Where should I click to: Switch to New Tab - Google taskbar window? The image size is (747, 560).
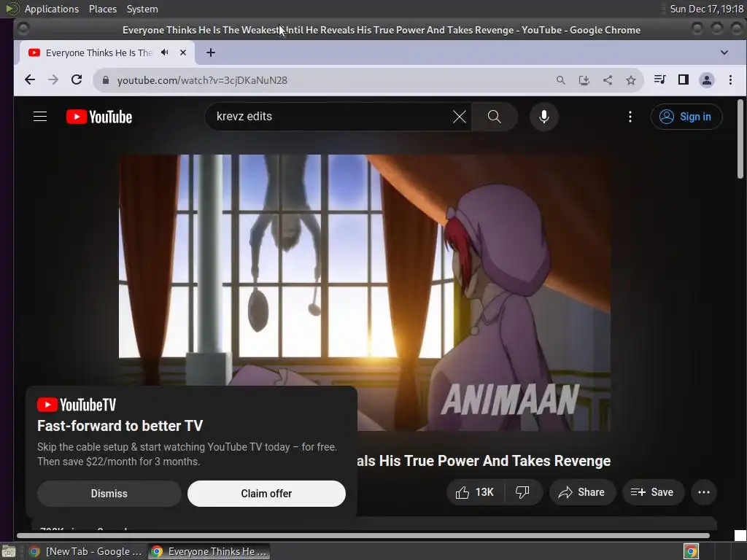click(x=85, y=551)
